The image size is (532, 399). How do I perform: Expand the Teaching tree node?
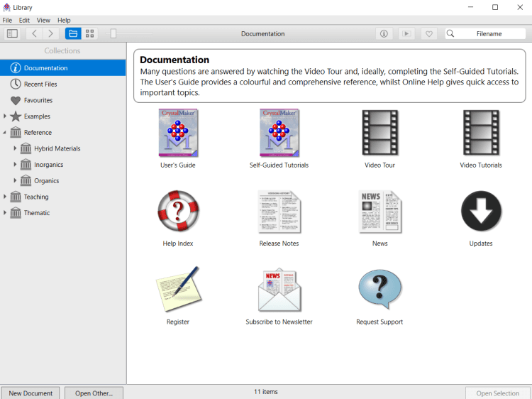(x=5, y=197)
